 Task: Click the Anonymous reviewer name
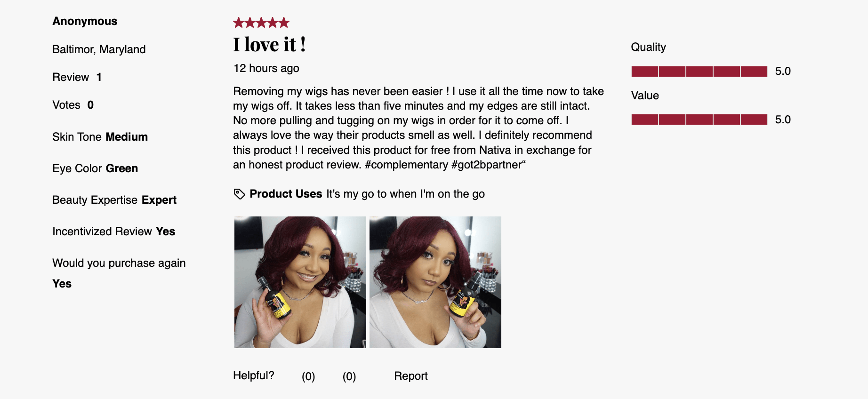85,21
